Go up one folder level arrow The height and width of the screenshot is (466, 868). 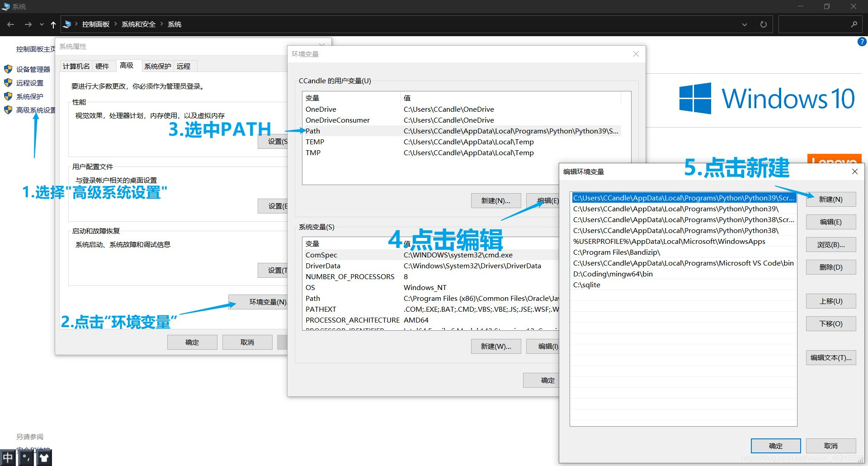point(53,24)
